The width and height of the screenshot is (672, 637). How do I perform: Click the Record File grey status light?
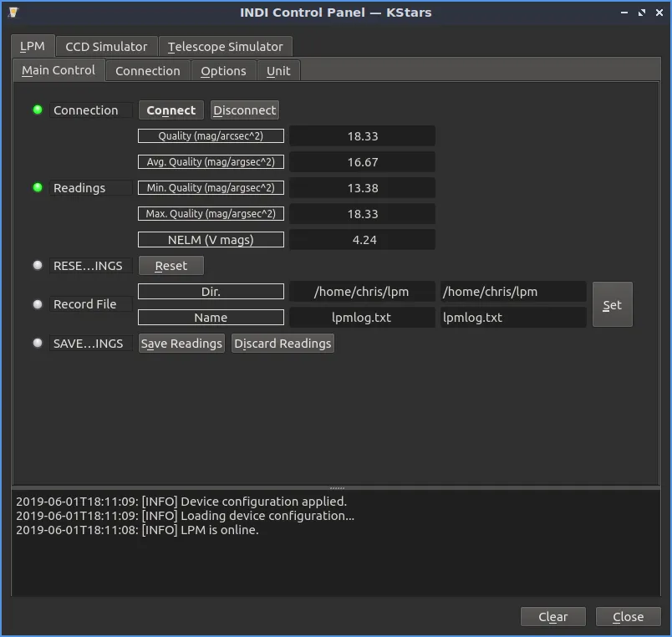38,304
